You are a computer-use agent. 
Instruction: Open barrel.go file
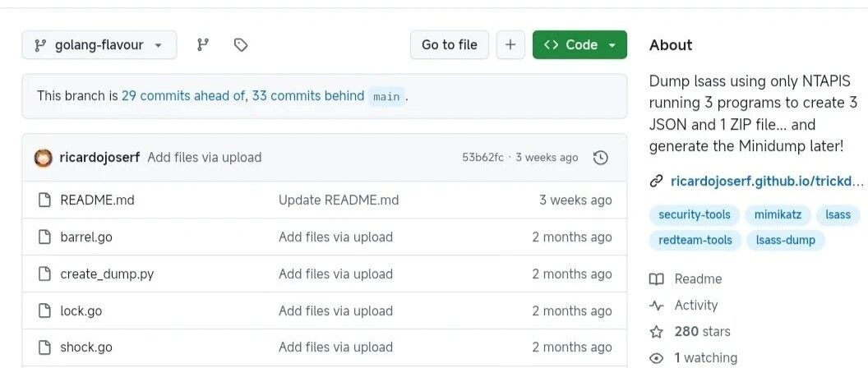coord(86,237)
